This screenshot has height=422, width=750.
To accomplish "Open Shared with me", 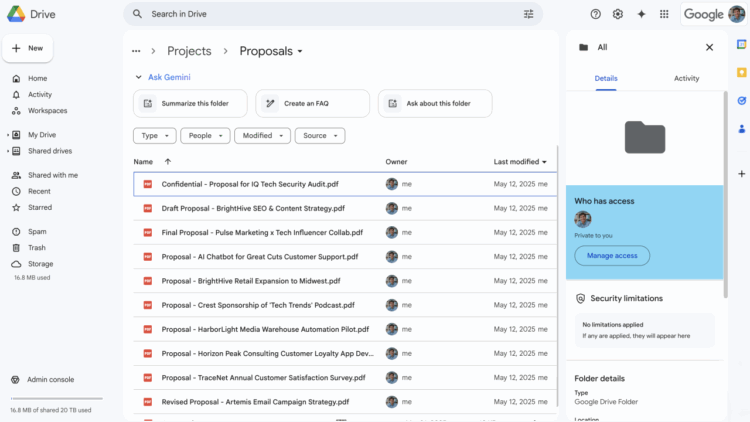I will click(53, 175).
